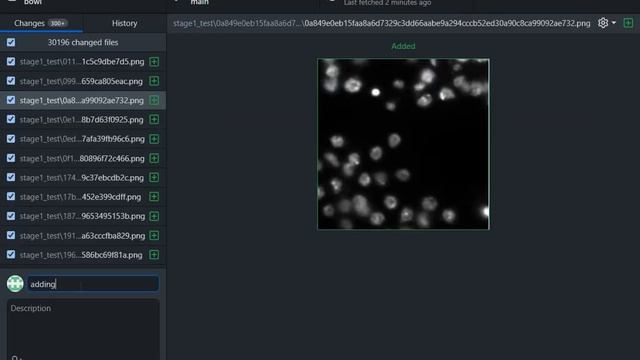
Task: Uncheck the file ending 586bc69f81a.png
Action: [x=11, y=254]
